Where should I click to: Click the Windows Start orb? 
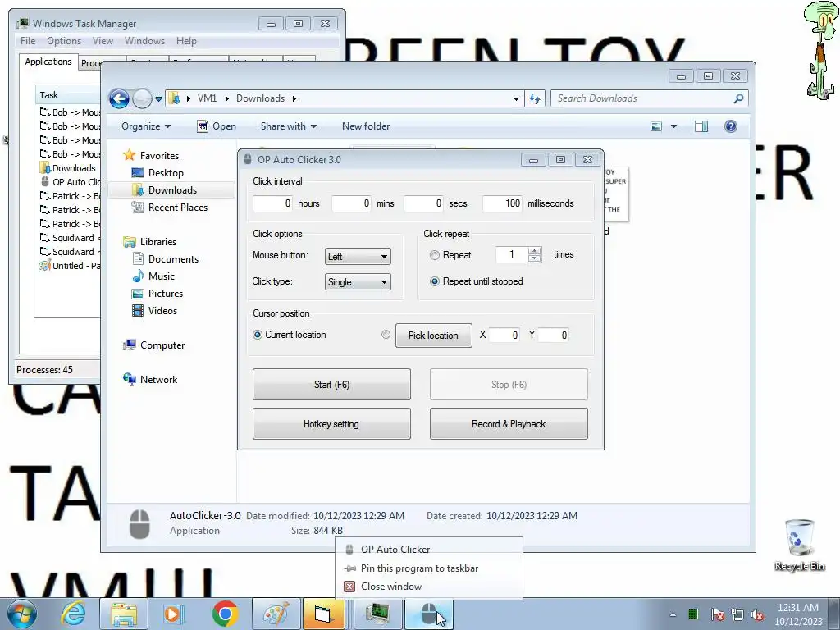[x=22, y=614]
